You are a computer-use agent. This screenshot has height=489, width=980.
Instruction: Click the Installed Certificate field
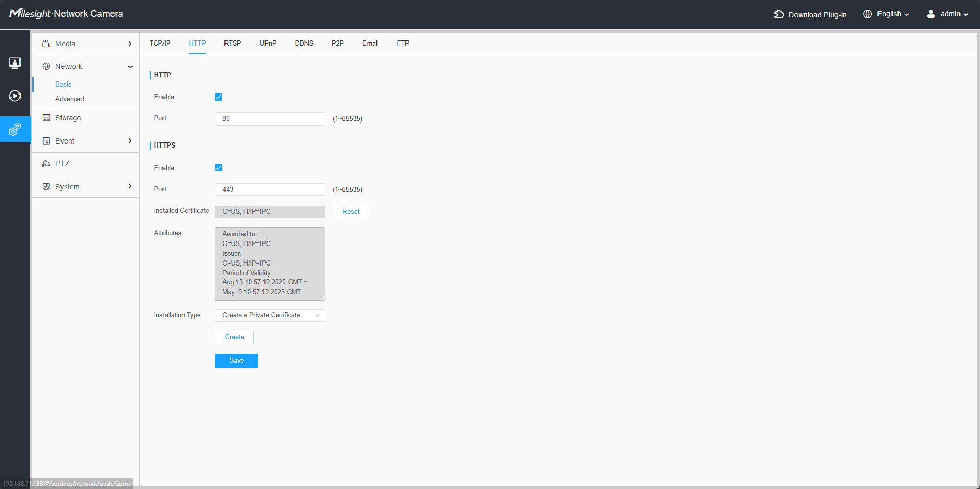pyautogui.click(x=270, y=212)
